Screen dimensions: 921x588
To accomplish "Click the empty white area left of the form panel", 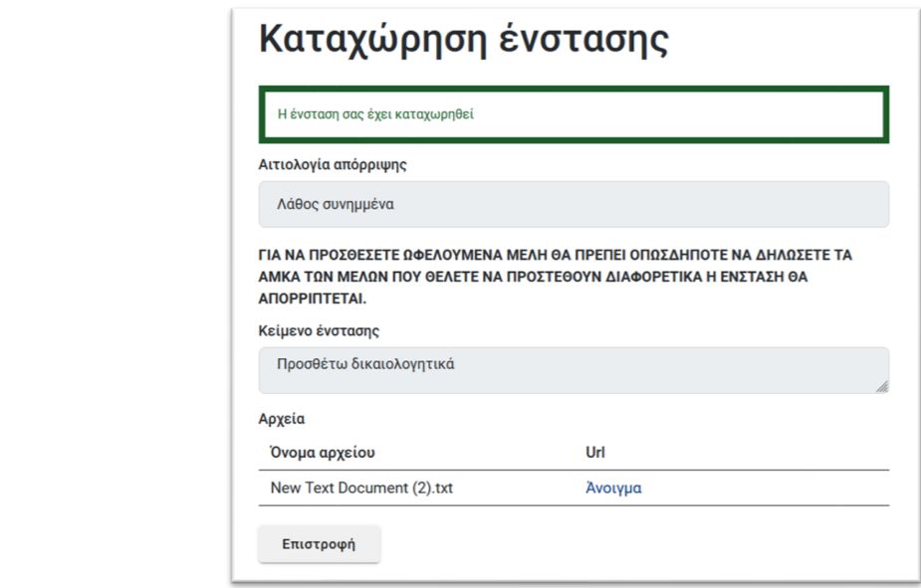I will click(115, 294).
